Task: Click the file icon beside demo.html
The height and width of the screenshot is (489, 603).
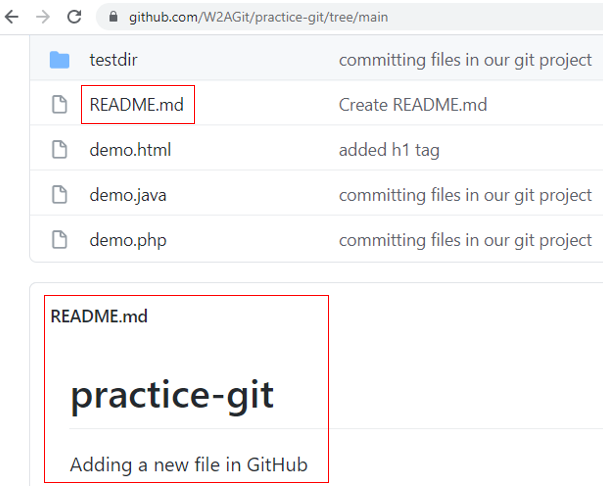Action: [x=60, y=150]
